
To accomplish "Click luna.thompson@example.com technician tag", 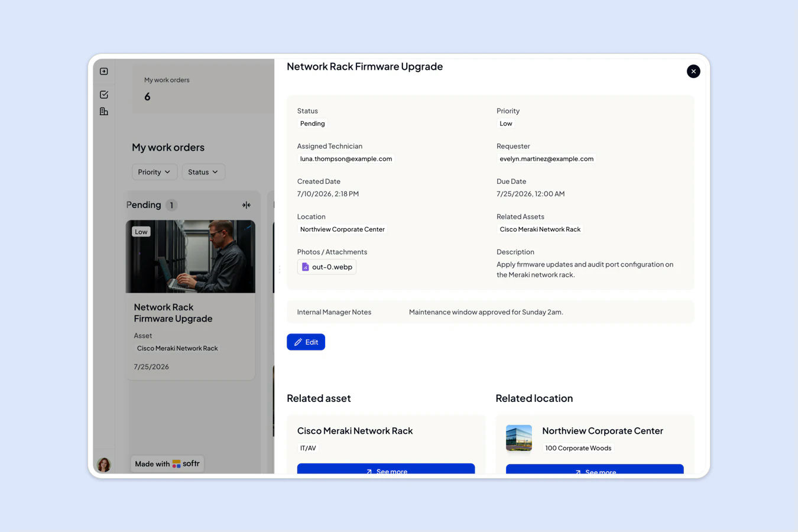I will click(x=346, y=159).
